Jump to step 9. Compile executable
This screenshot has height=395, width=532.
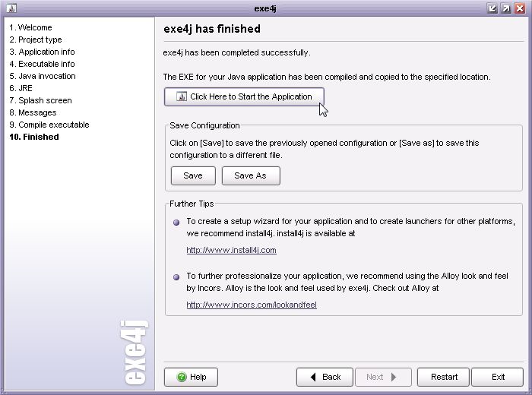point(49,125)
